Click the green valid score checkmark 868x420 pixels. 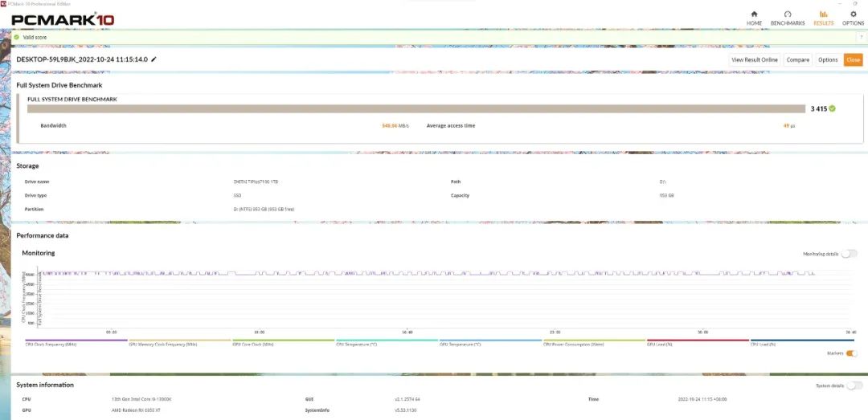[x=17, y=37]
